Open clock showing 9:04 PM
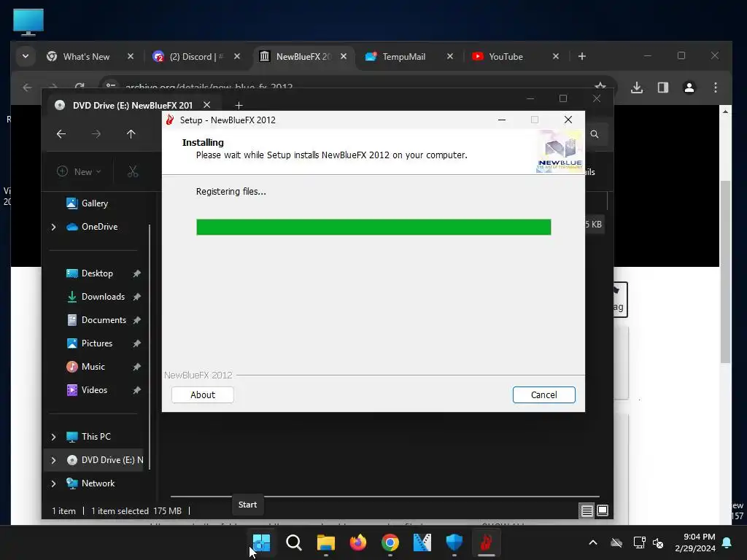Image resolution: width=747 pixels, height=560 pixels. point(695,542)
